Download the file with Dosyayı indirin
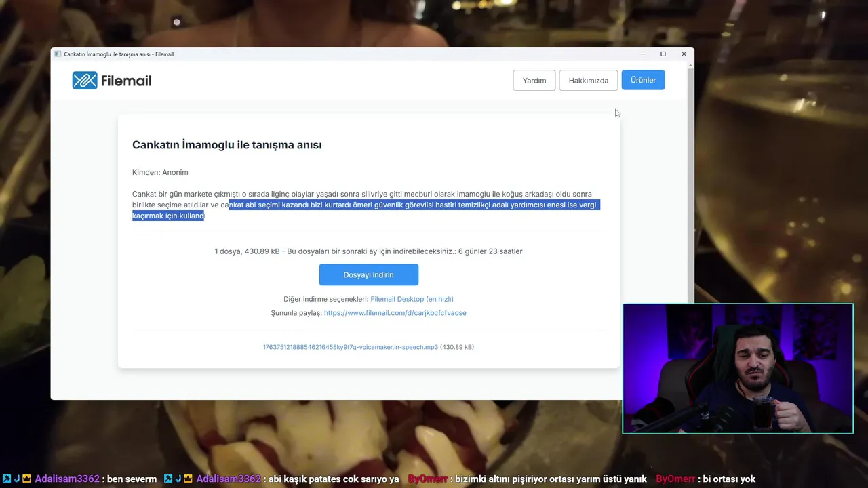 point(369,274)
